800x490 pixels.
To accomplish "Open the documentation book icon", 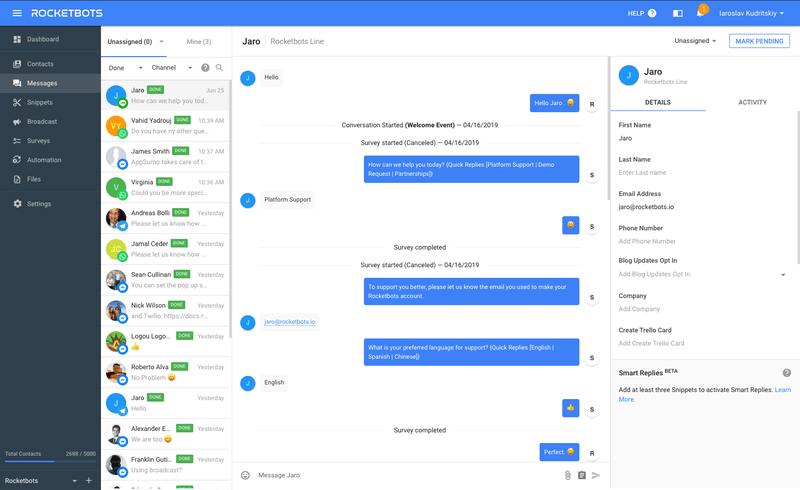I will 678,13.
